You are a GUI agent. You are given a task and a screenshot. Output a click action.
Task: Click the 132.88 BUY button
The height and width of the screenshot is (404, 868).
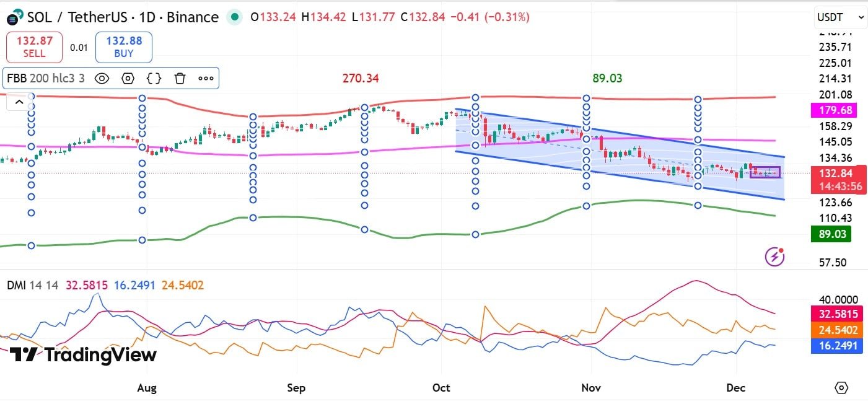[x=124, y=47]
